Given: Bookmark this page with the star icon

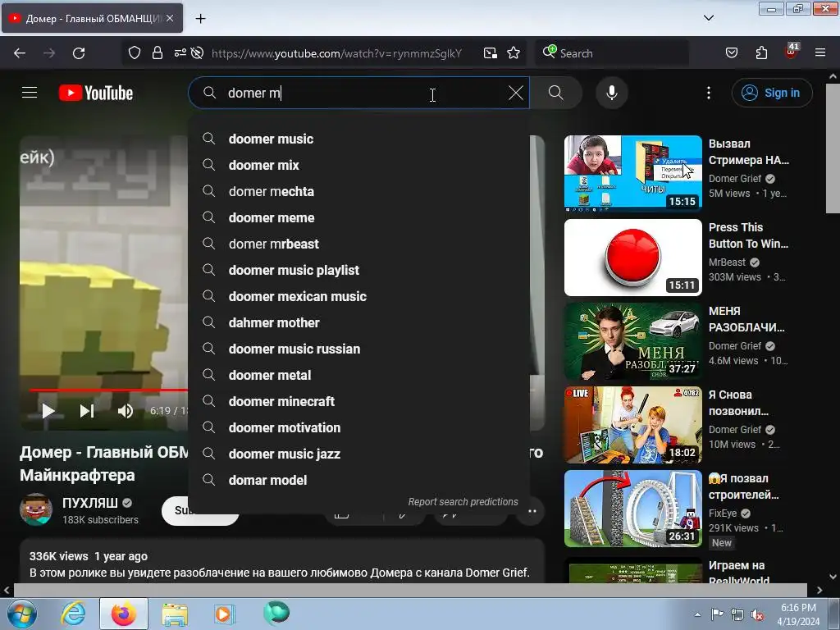Looking at the screenshot, I should (x=514, y=53).
